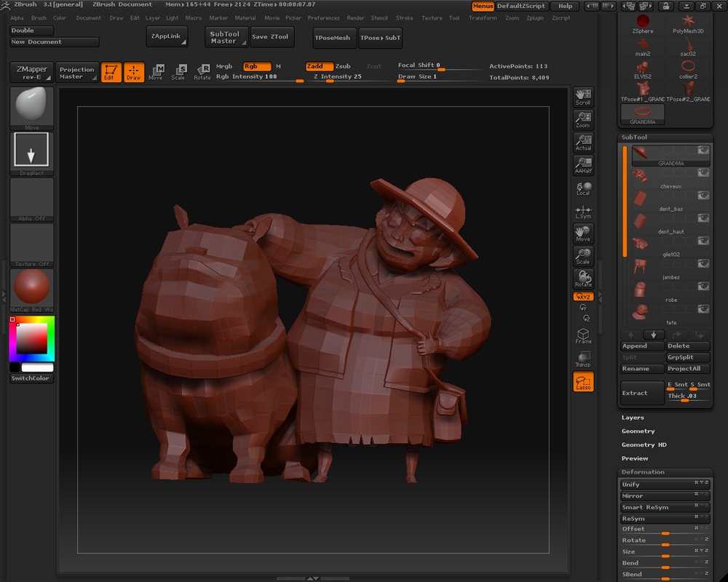The image size is (728, 582).
Task: Hide the dent_bas subtool via eye icon
Action: [x=703, y=196]
